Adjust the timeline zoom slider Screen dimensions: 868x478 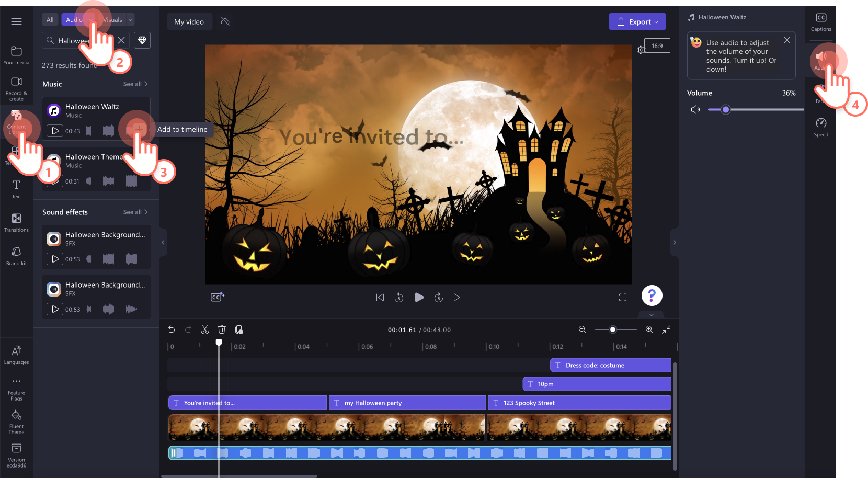(613, 329)
